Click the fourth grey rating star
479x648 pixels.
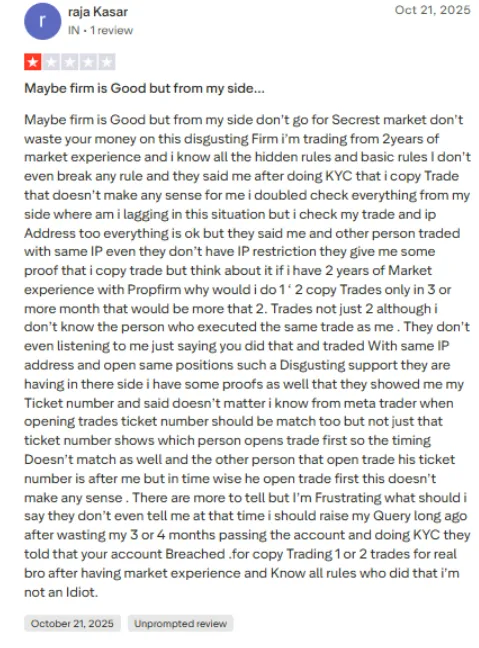(x=88, y=62)
